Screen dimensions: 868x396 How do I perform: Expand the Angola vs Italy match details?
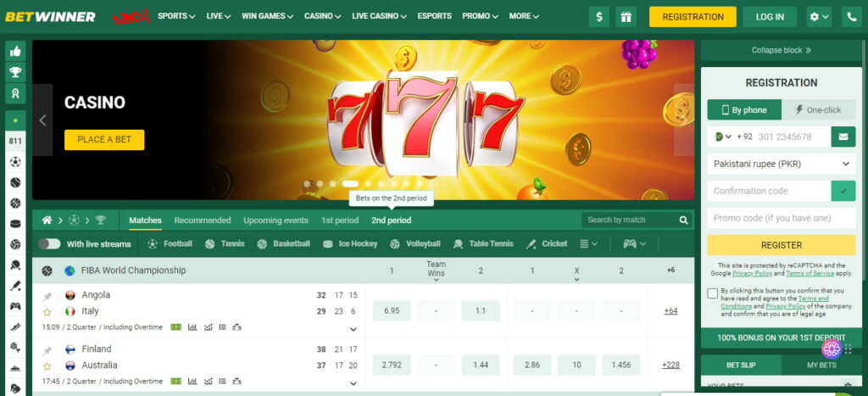coord(353,329)
